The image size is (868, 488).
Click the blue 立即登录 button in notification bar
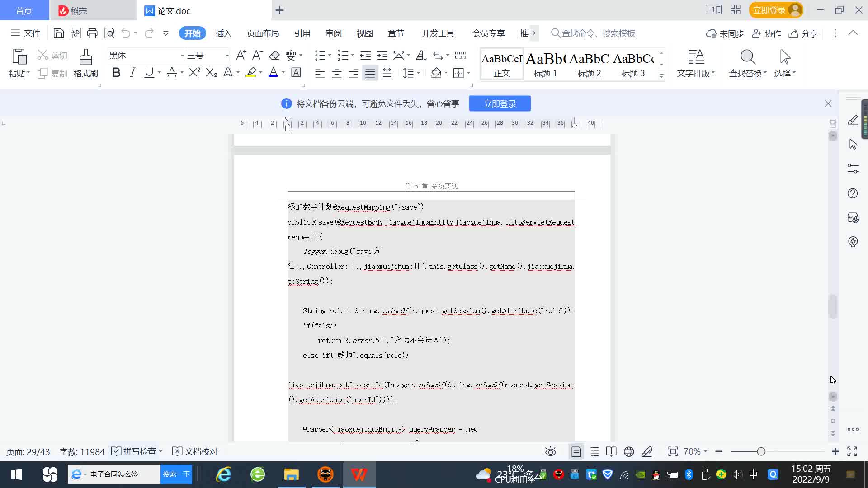click(500, 103)
